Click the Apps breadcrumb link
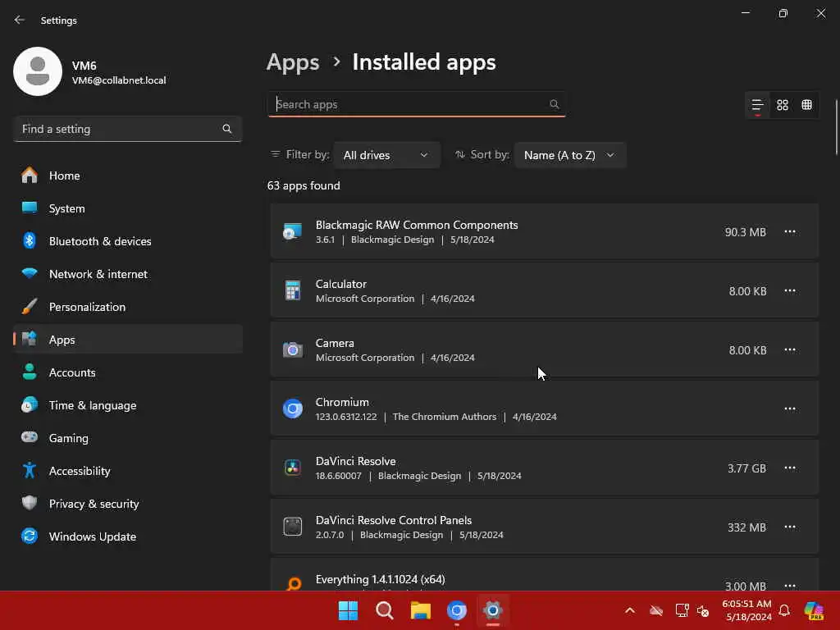Viewport: 840px width, 630px height. click(293, 62)
